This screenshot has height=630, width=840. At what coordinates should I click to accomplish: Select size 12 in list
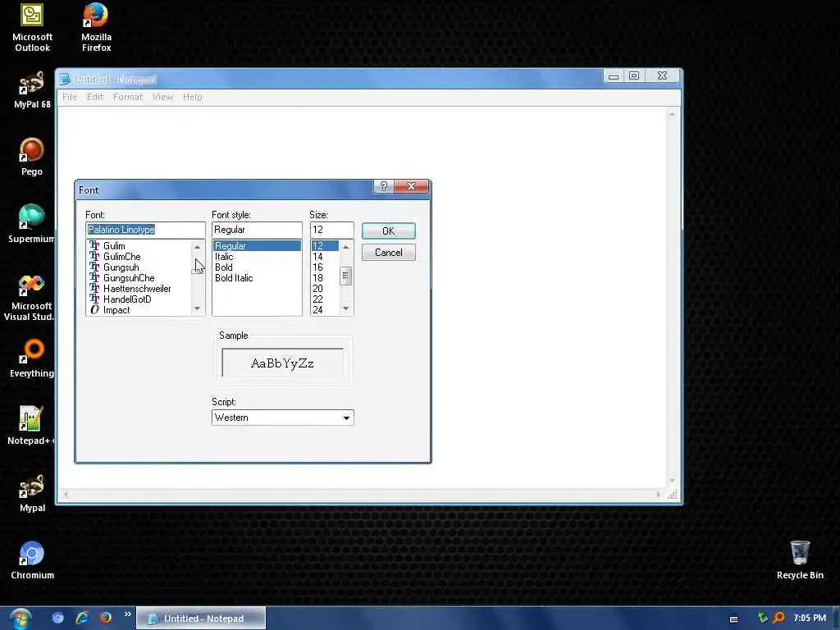tap(325, 246)
